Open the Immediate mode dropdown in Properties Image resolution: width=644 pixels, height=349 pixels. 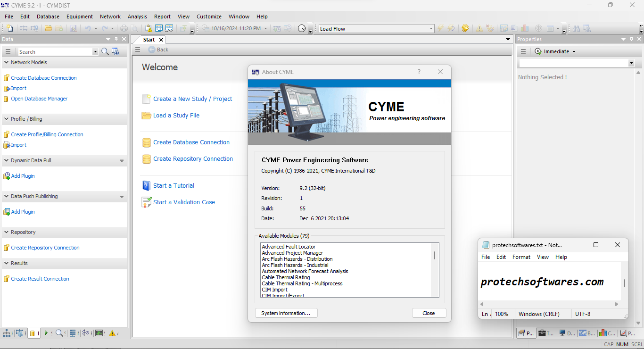[574, 51]
